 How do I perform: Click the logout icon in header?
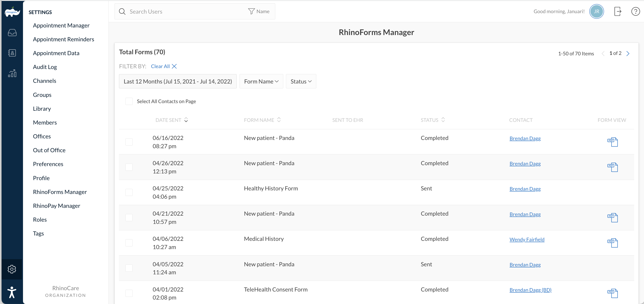617,12
